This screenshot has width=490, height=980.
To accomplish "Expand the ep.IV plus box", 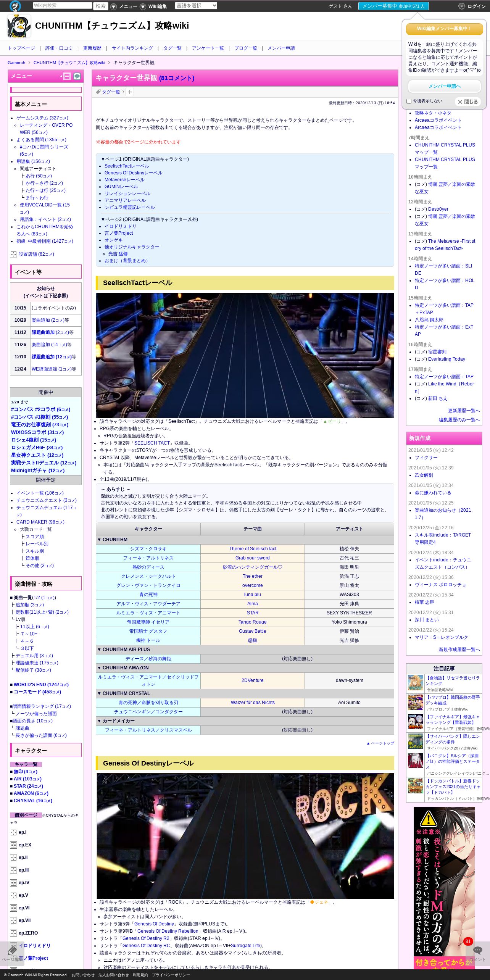I will click(14, 883).
